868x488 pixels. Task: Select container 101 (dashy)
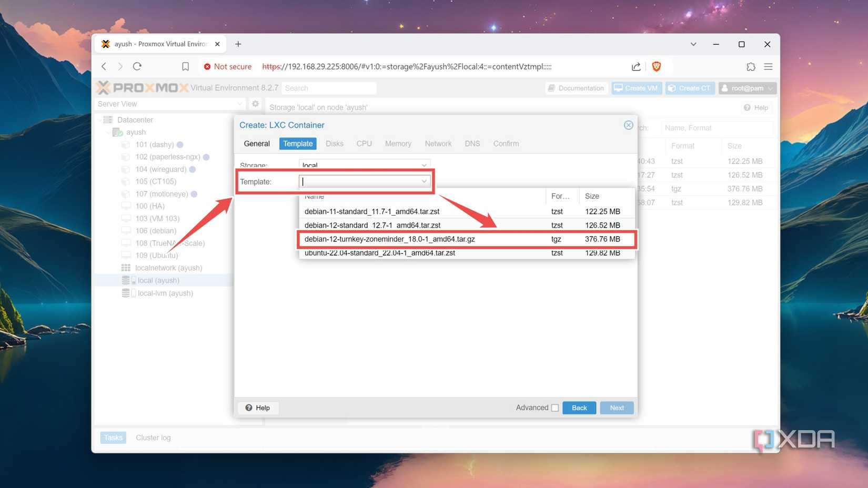point(154,145)
